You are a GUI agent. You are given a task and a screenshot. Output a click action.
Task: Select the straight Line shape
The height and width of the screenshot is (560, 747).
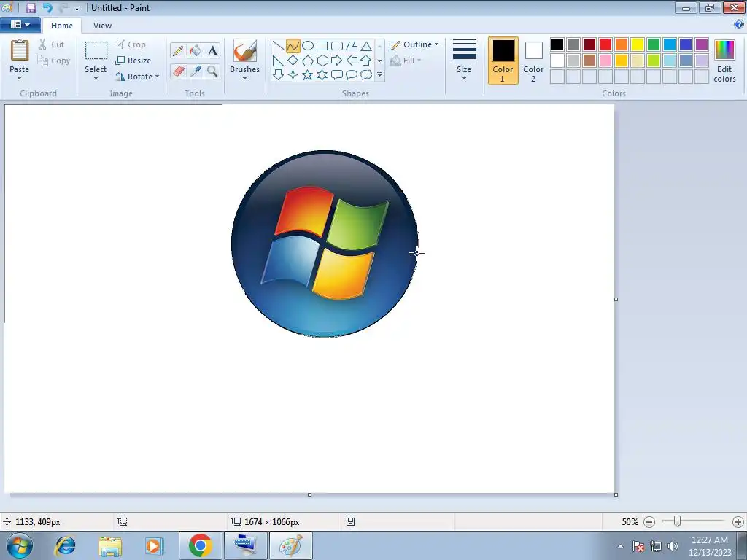tap(278, 46)
